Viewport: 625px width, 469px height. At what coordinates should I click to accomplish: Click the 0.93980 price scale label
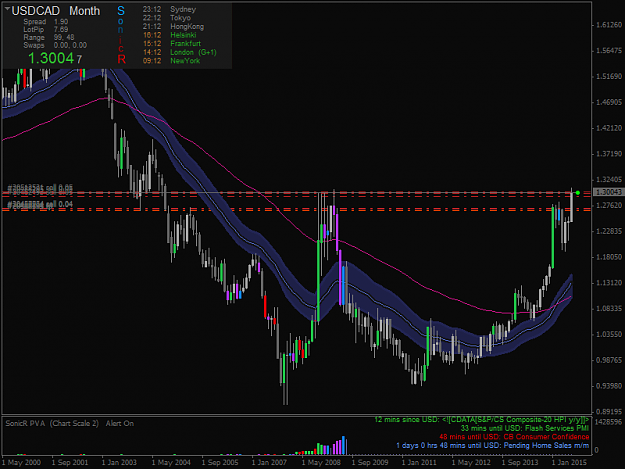[609, 386]
